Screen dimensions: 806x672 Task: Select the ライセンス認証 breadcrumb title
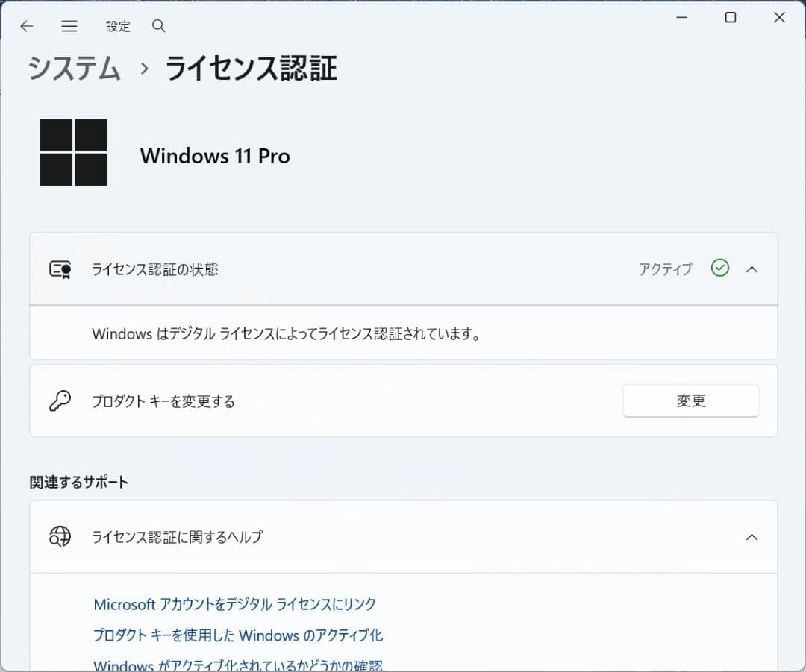(x=250, y=68)
